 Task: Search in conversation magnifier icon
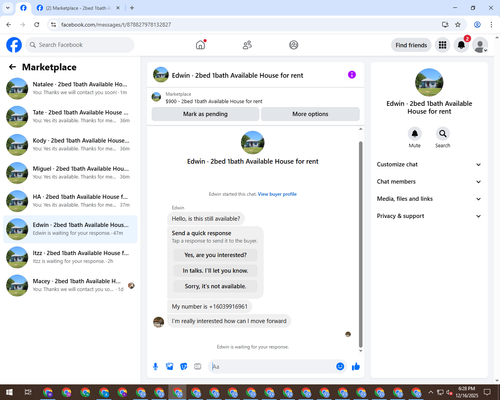[x=443, y=134]
